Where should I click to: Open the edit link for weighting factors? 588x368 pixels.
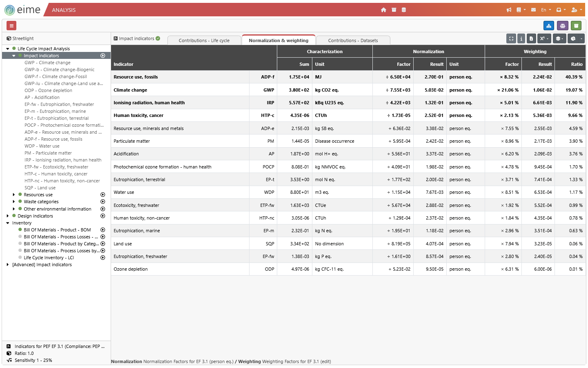[325, 361]
